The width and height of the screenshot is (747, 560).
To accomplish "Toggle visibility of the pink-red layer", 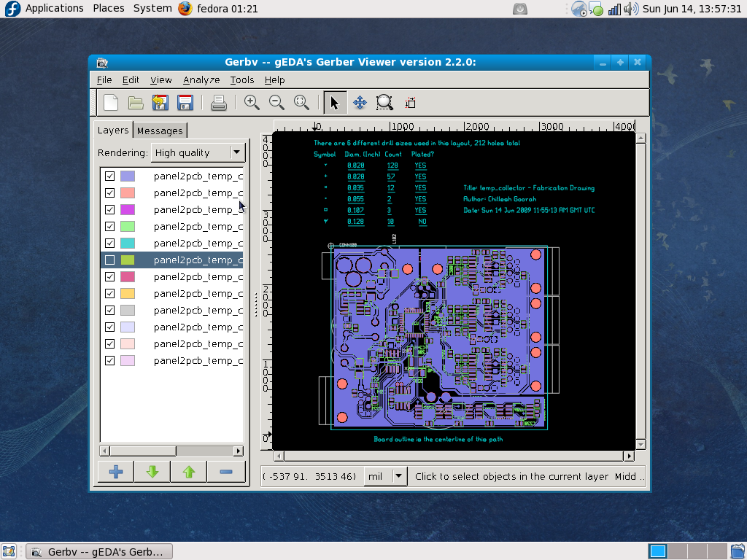I will [109, 276].
